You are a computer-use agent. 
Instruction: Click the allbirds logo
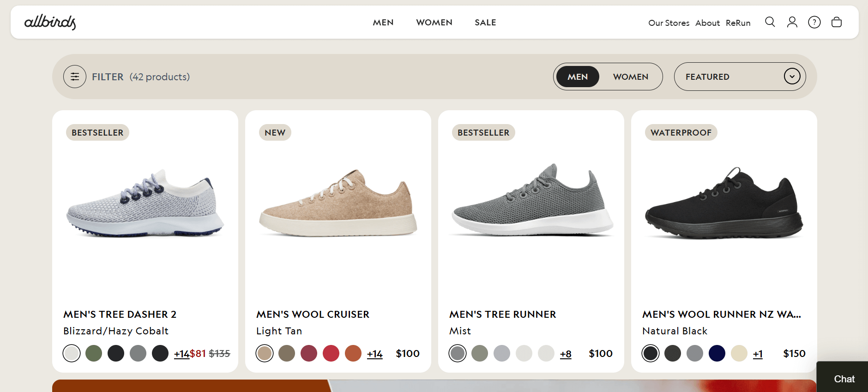coord(50,22)
